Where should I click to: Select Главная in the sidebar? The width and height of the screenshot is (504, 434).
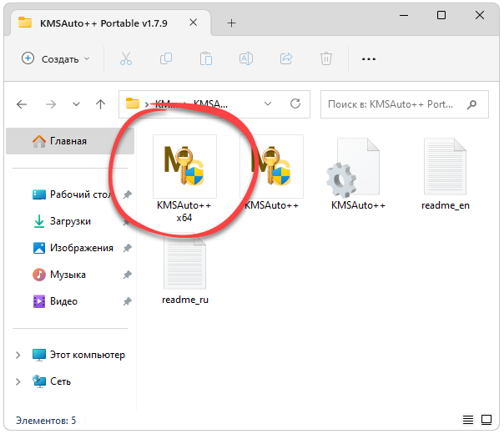click(70, 141)
